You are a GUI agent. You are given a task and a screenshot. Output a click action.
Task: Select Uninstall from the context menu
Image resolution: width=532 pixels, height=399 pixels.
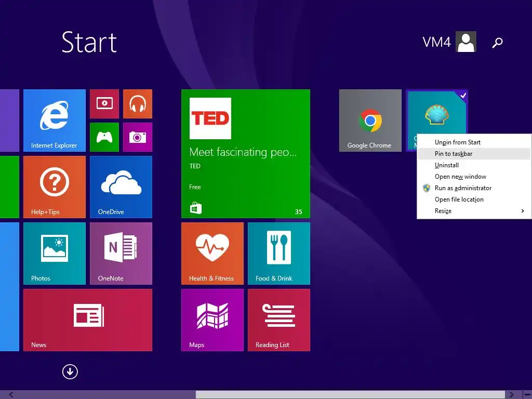474,165
